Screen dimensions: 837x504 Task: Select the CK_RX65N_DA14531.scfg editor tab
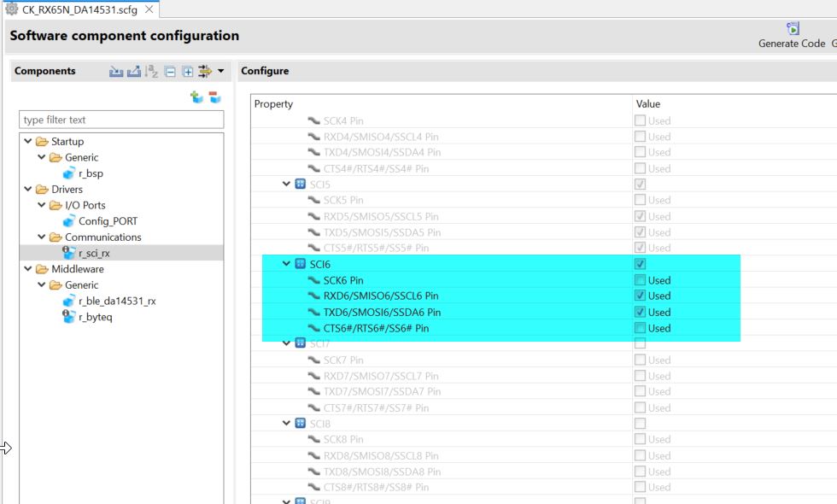(79, 9)
